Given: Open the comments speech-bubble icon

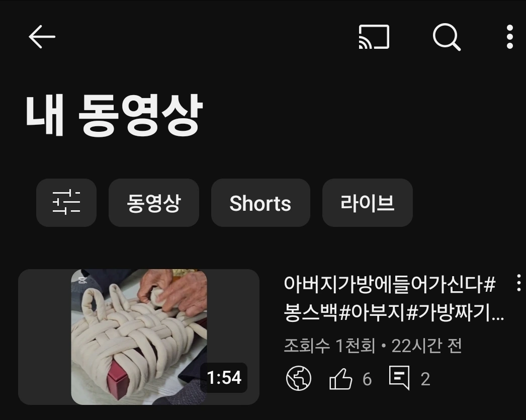Looking at the screenshot, I should 399,378.
